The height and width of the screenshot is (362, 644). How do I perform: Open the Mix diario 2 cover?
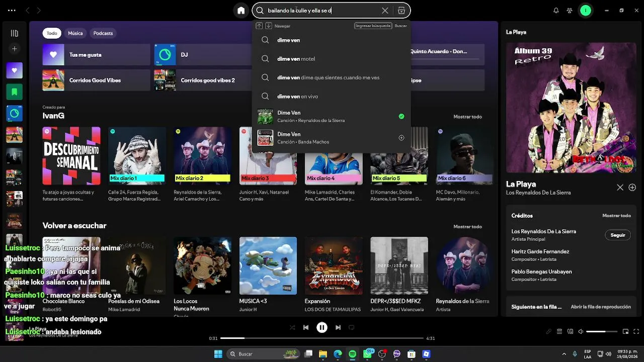click(x=202, y=156)
